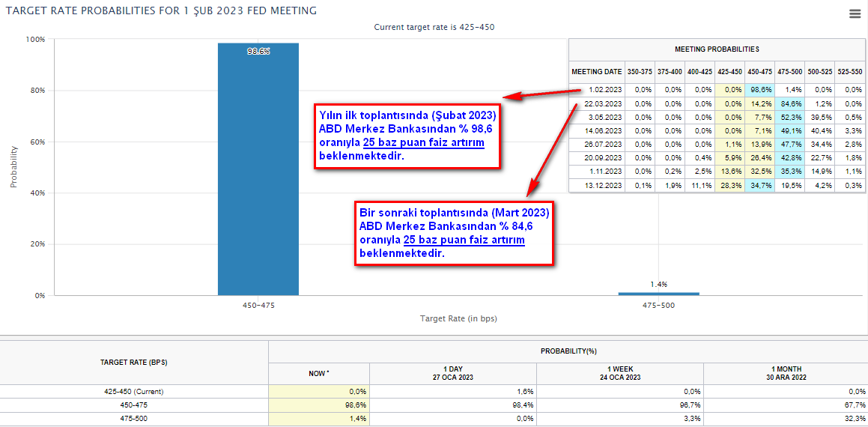Click the 98,4% cell in the 1 DAY column
The width and height of the screenshot is (868, 427).
[x=453, y=405]
